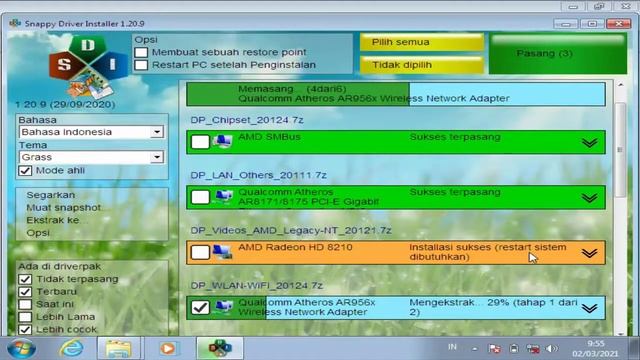Click the power tray icon

[514, 349]
